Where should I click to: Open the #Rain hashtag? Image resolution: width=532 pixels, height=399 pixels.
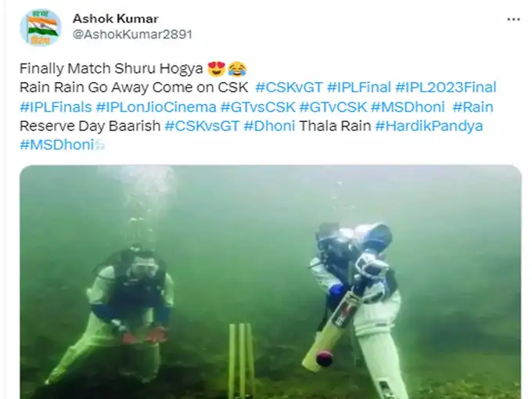[473, 107]
